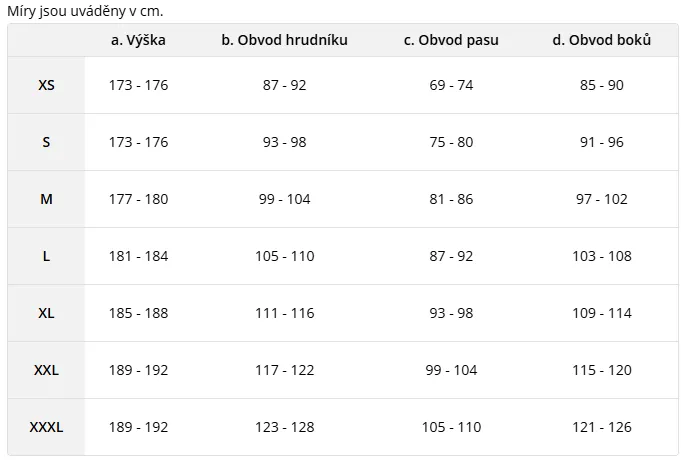Click the XXXL size row label

pos(46,428)
